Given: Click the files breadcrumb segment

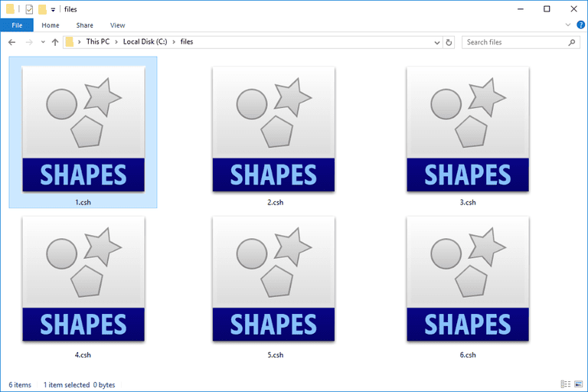Looking at the screenshot, I should click(187, 41).
